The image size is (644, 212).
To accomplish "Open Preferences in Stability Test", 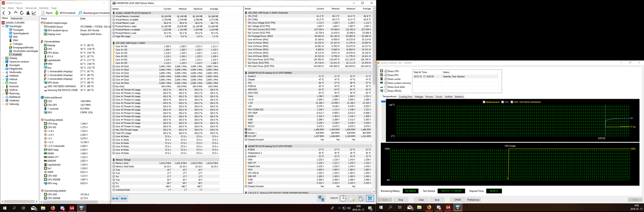I will [x=473, y=200].
